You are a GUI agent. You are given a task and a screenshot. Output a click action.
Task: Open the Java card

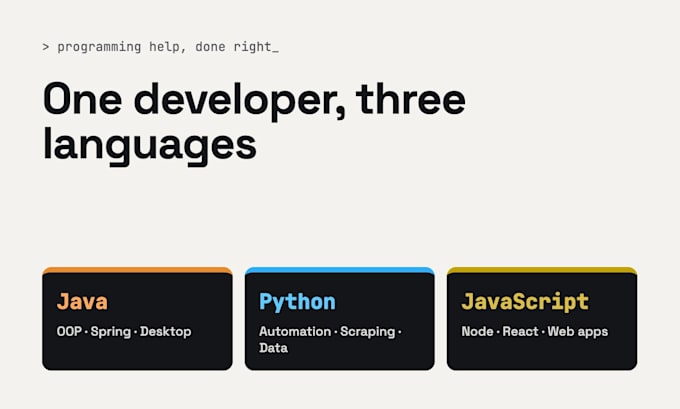[x=137, y=319]
